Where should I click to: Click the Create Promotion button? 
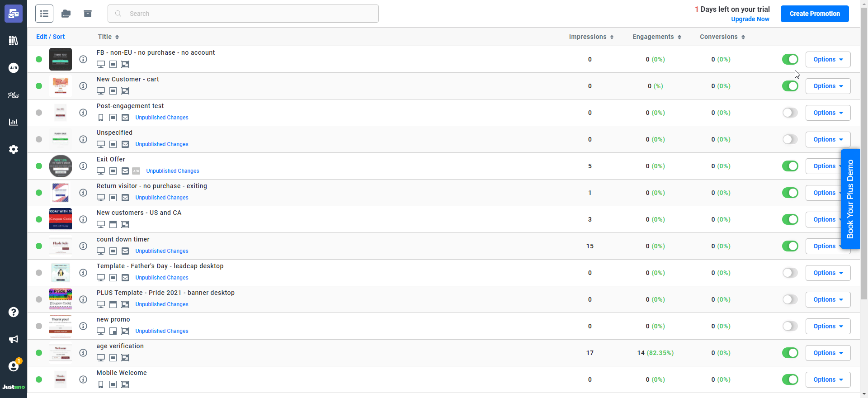(815, 14)
